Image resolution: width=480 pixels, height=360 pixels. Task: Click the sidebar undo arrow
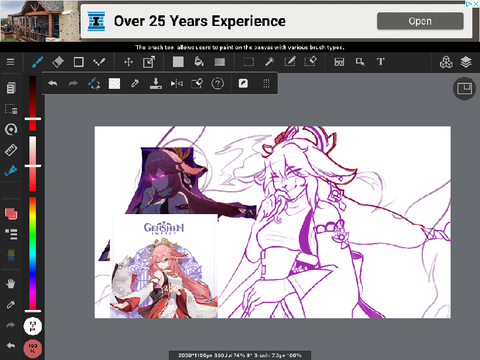[11, 345]
